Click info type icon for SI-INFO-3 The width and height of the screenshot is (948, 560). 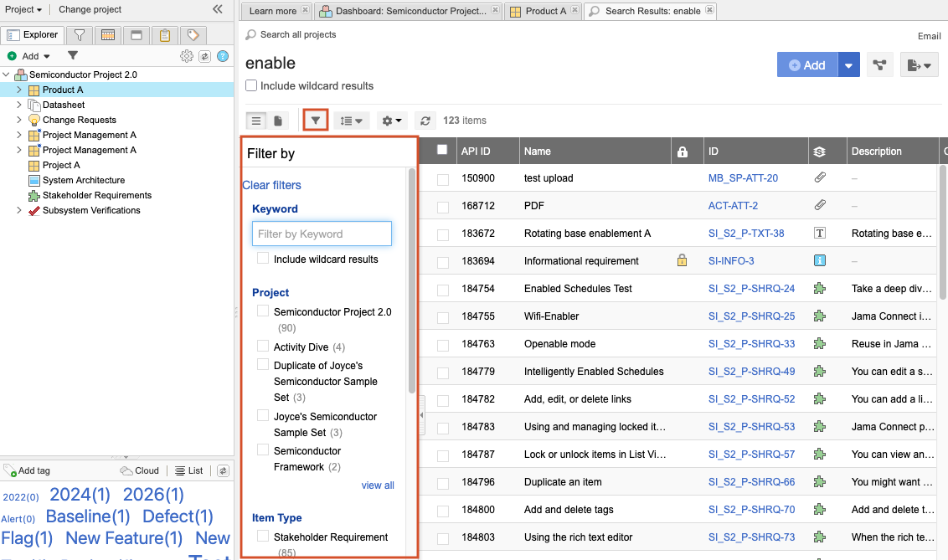coord(820,260)
